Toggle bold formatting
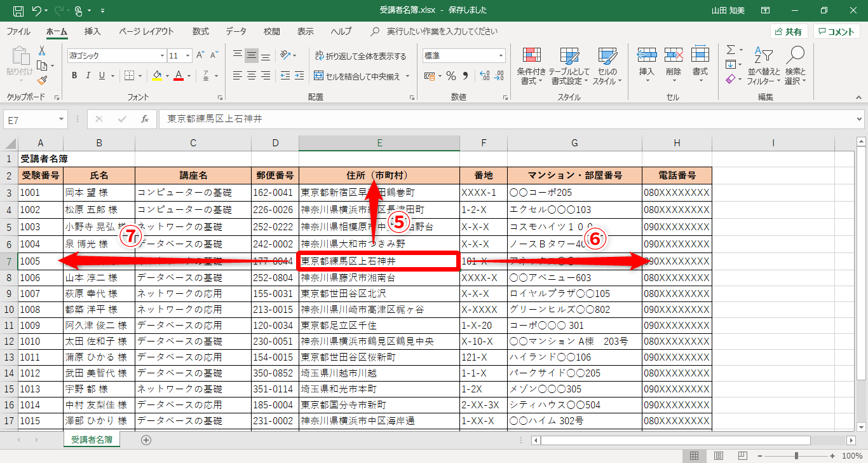Screen dimensions: 868x463 pyautogui.click(x=74, y=76)
